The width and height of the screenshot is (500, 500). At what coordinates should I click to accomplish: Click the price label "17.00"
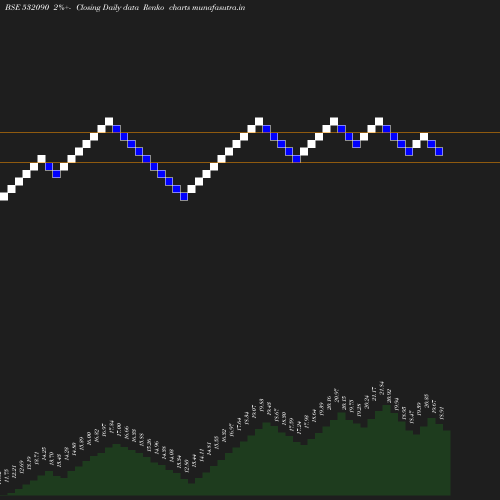click(119, 430)
